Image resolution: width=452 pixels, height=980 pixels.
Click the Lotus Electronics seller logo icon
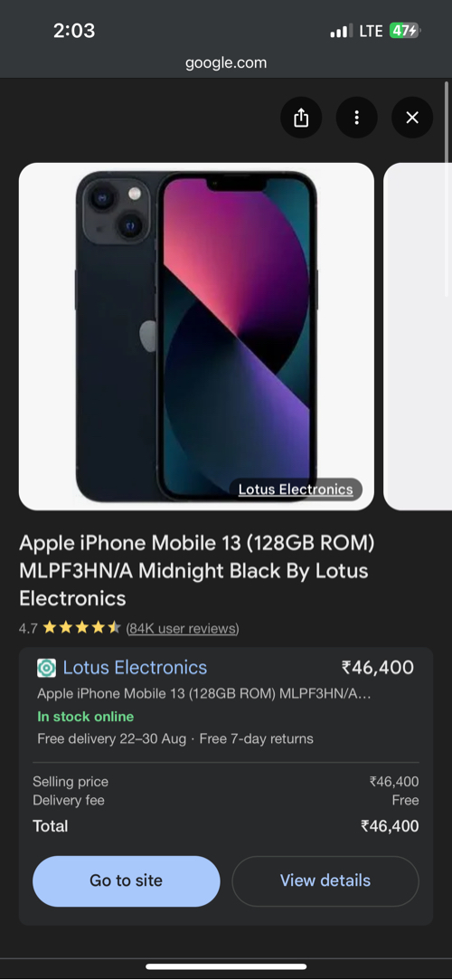[x=46, y=668]
